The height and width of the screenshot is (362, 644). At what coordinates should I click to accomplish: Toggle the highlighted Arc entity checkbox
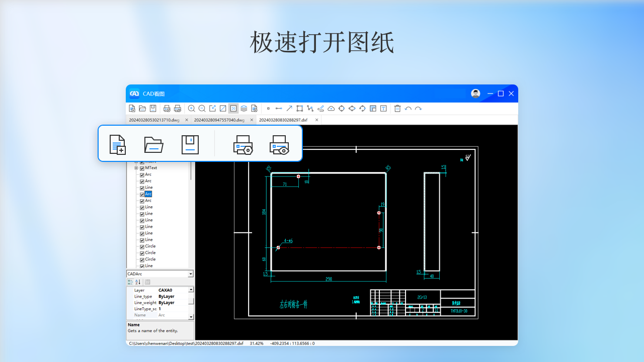point(141,194)
